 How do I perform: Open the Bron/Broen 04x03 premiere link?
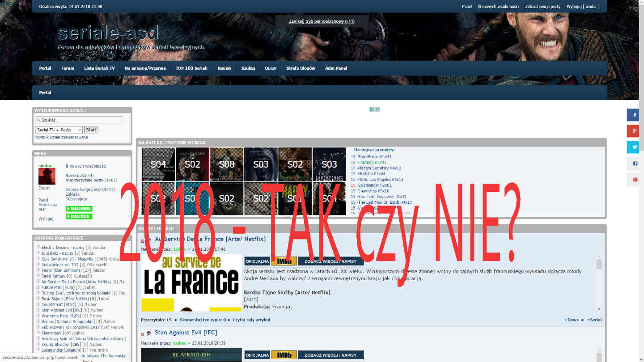pos(374,157)
